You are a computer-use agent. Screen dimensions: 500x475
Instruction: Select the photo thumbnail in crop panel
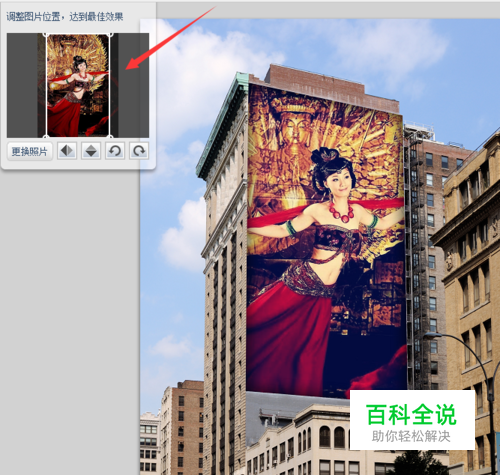click(78, 85)
